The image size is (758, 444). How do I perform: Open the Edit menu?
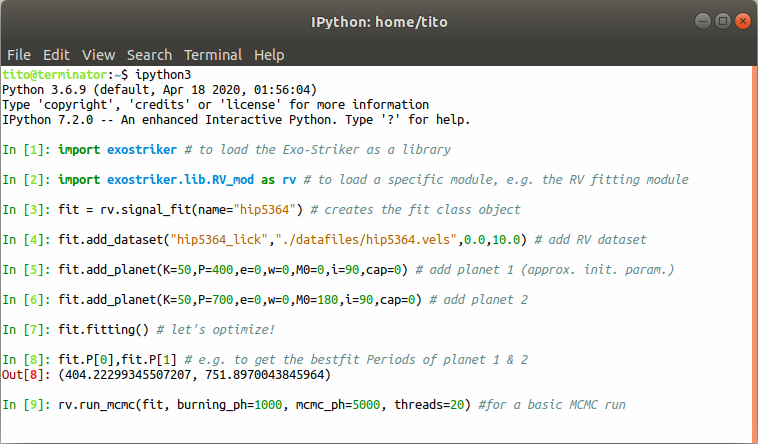56,55
